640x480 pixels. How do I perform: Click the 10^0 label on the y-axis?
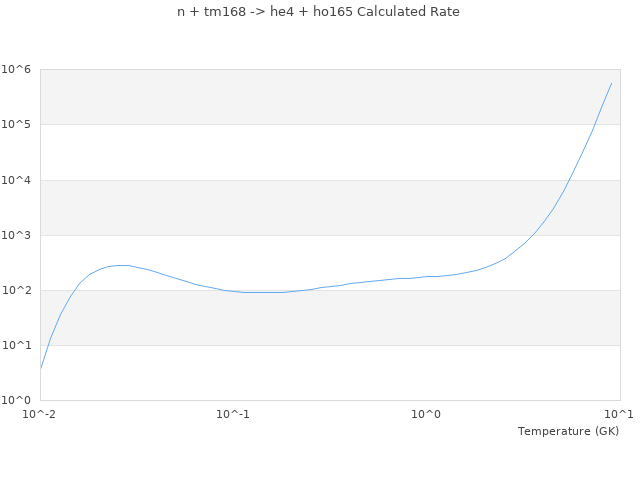[x=18, y=400]
